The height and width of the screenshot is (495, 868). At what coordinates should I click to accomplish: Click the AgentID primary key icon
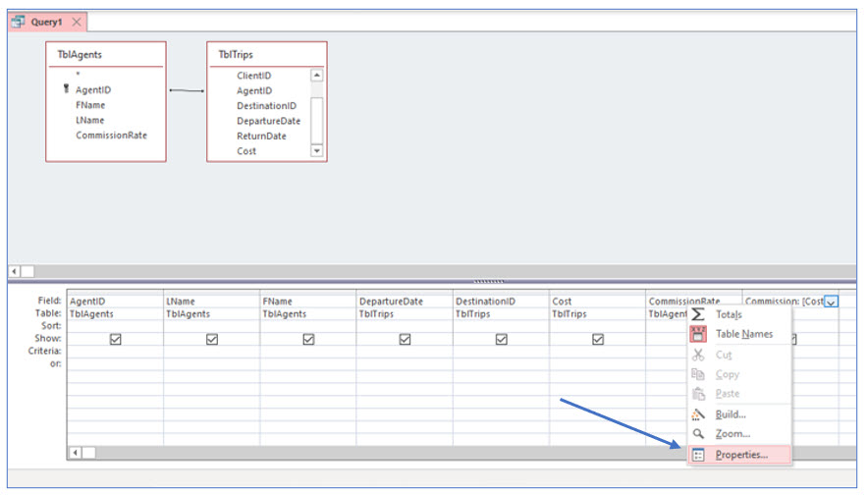point(66,88)
